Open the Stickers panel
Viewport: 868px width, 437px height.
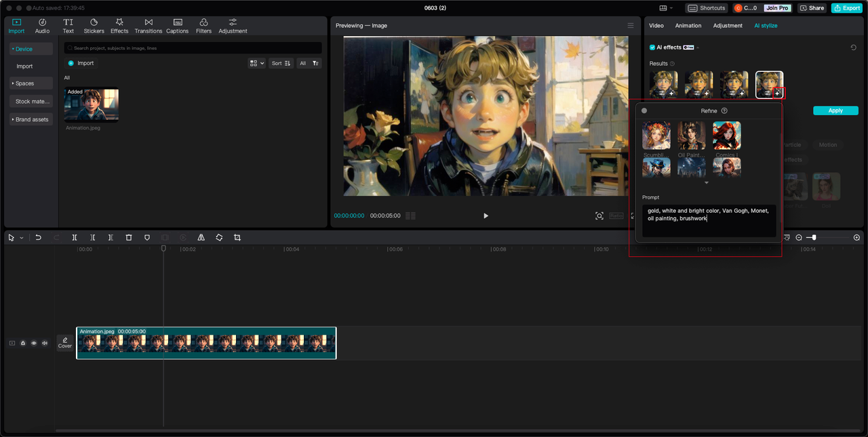click(94, 26)
